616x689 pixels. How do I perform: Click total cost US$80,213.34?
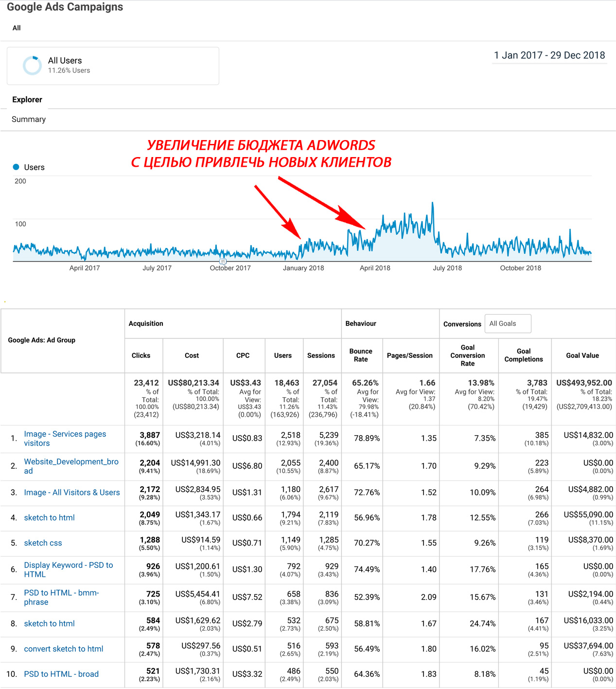194,383
